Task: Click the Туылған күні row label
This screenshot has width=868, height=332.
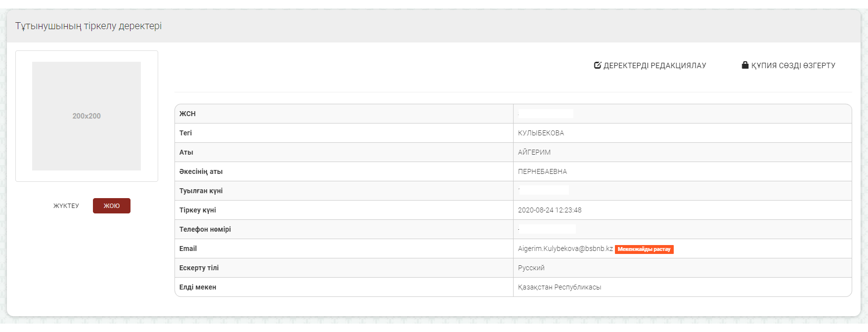Action: [201, 191]
